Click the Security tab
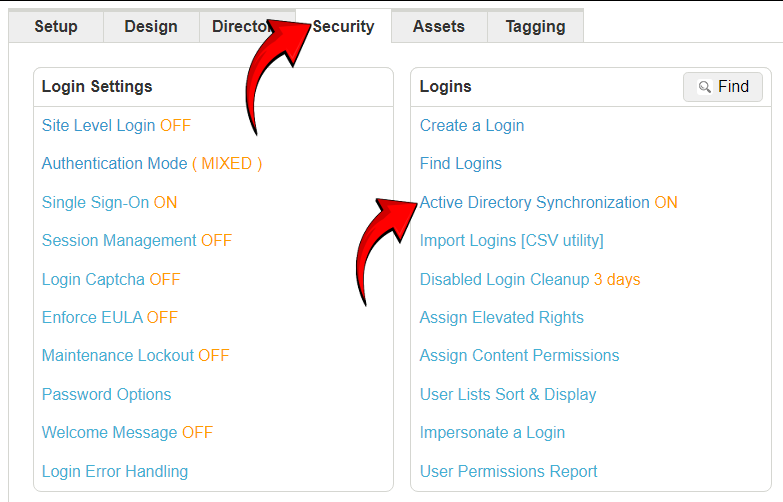The width and height of the screenshot is (783, 502). (343, 26)
